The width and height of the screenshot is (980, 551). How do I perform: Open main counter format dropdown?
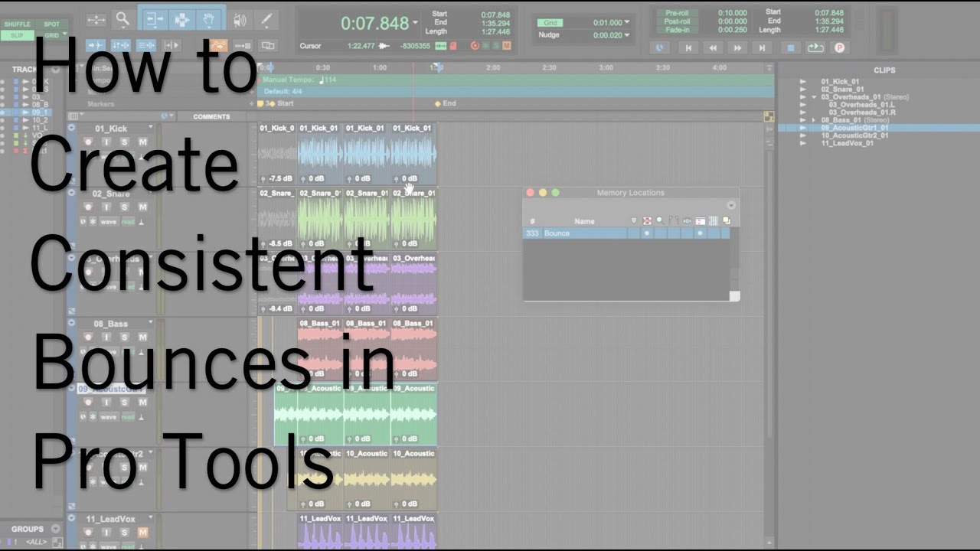click(x=416, y=23)
